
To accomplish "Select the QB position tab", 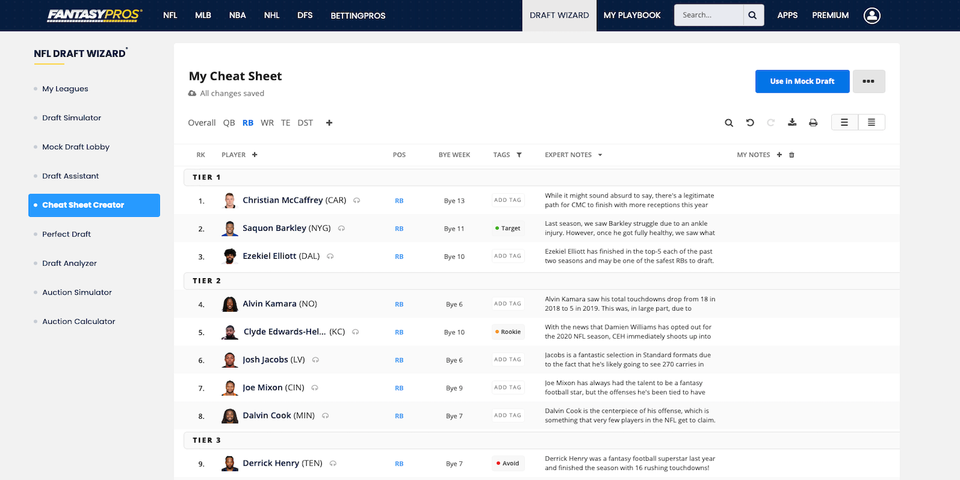I will pos(229,123).
